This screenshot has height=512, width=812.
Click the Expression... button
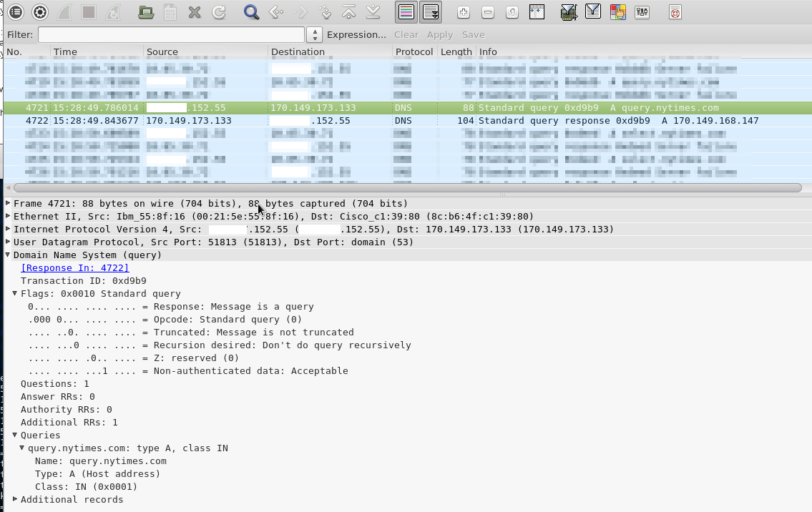[356, 34]
